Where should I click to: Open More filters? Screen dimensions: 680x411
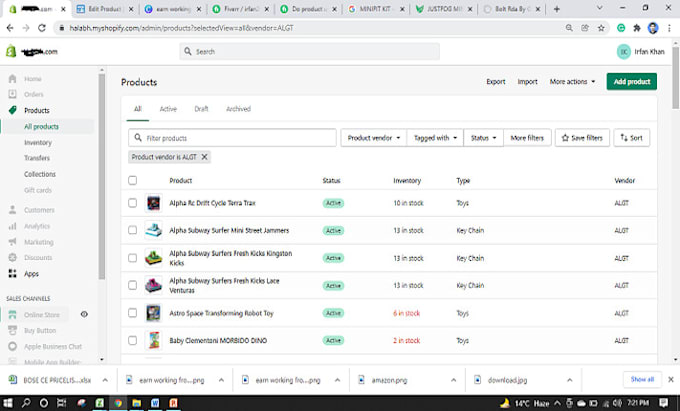(527, 138)
